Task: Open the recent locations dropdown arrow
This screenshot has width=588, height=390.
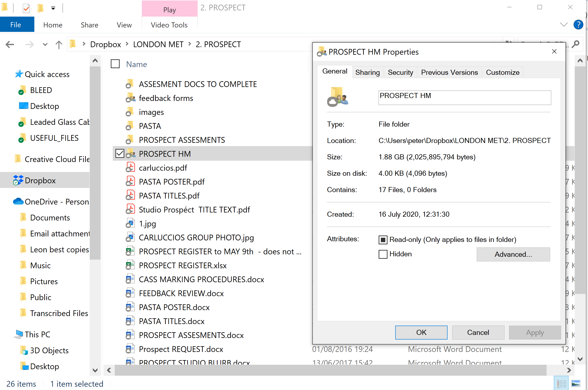Action: coord(45,45)
